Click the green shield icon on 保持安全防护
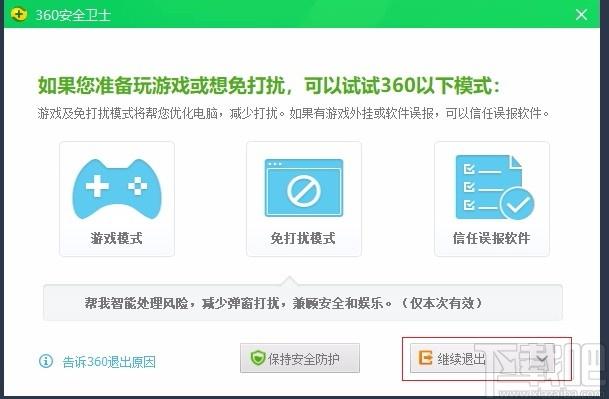Image resolution: width=609 pixels, height=399 pixels. pos(258,358)
